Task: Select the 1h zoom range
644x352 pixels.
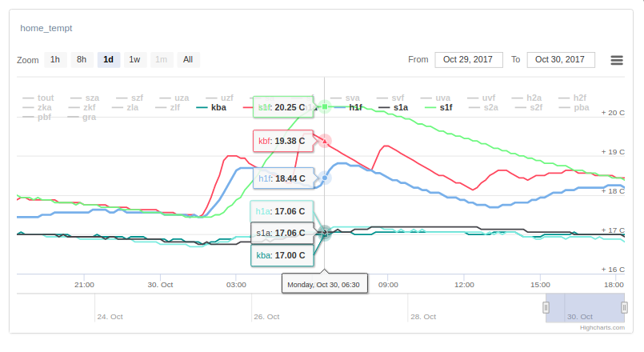Action: 54,60
